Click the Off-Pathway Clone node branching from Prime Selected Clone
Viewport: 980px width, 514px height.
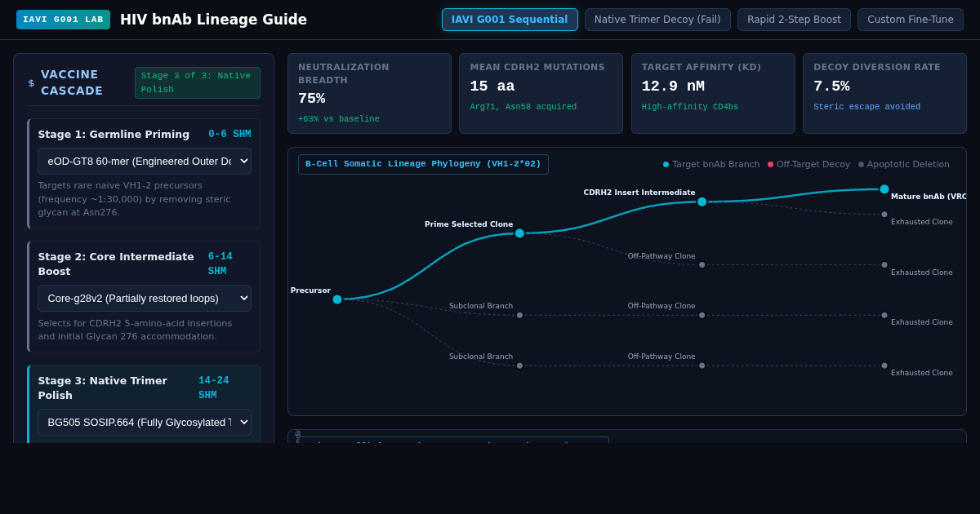tap(702, 265)
